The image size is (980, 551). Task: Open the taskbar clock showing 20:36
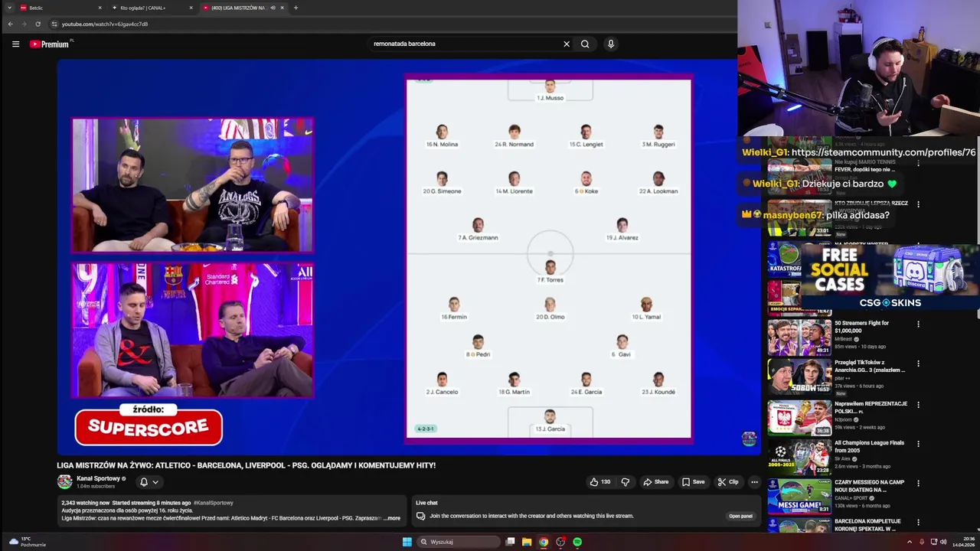[x=963, y=542]
